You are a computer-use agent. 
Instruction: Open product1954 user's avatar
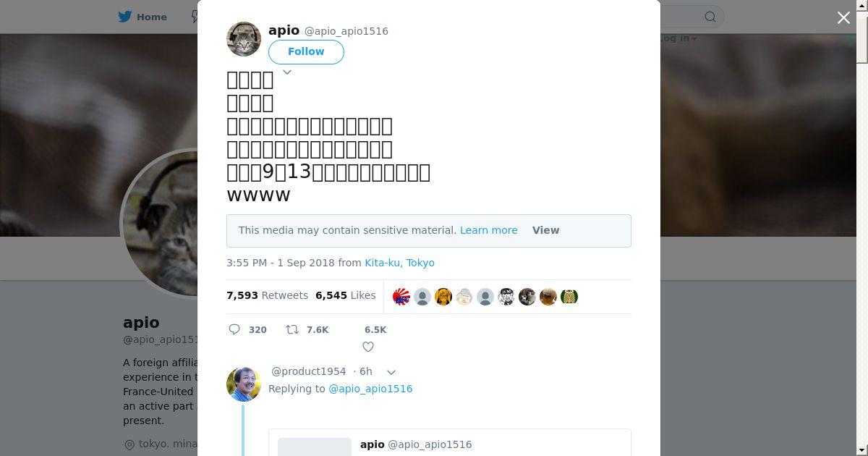(x=244, y=384)
